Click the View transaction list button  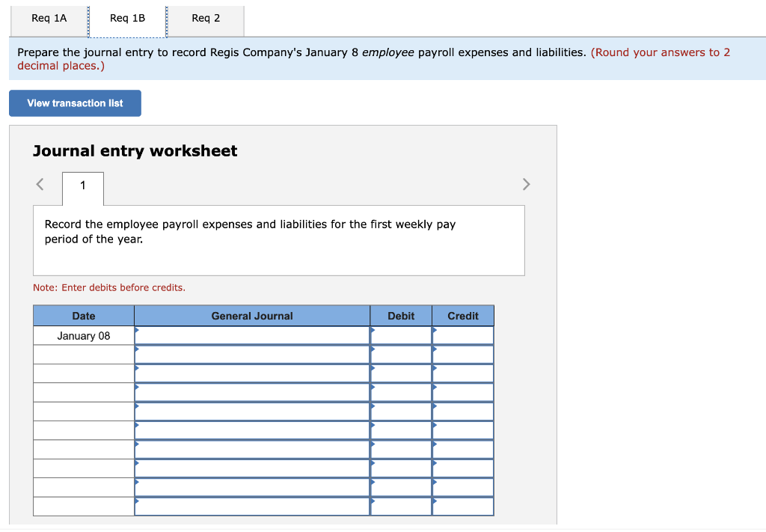pyautogui.click(x=74, y=103)
